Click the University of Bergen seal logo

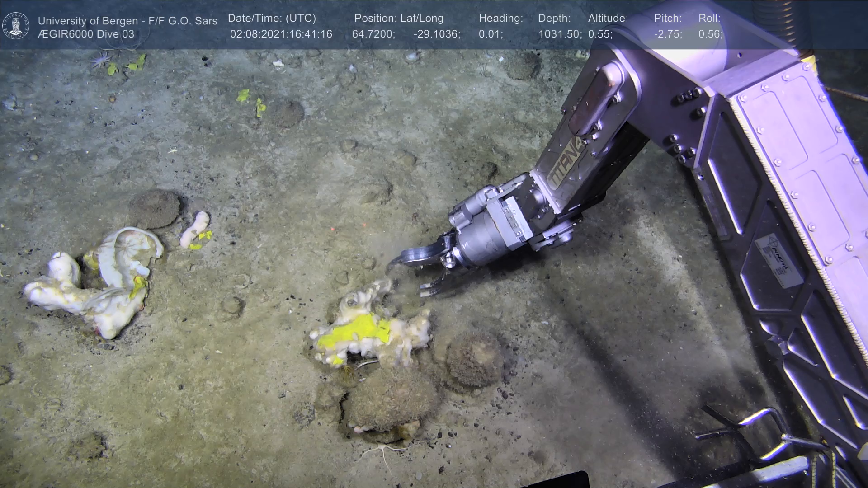(x=16, y=26)
